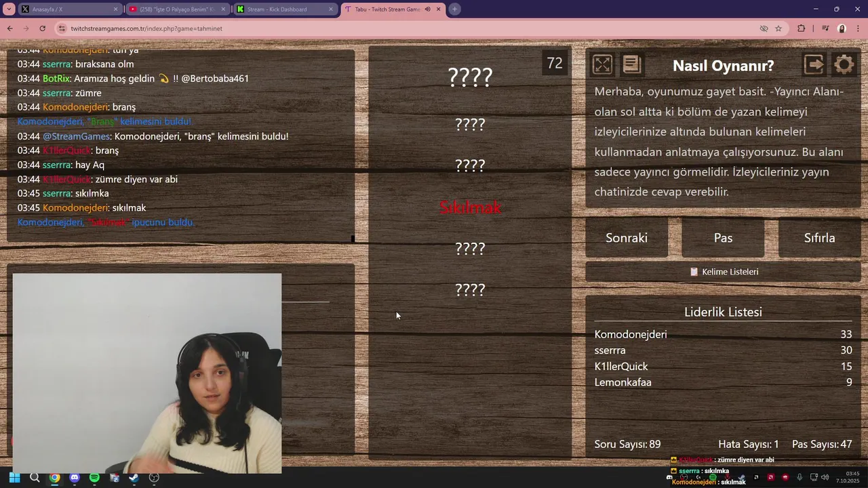This screenshot has height=488, width=868.
Task: Switch to the YouTube İşte O Palyaço tab
Action: [178, 9]
